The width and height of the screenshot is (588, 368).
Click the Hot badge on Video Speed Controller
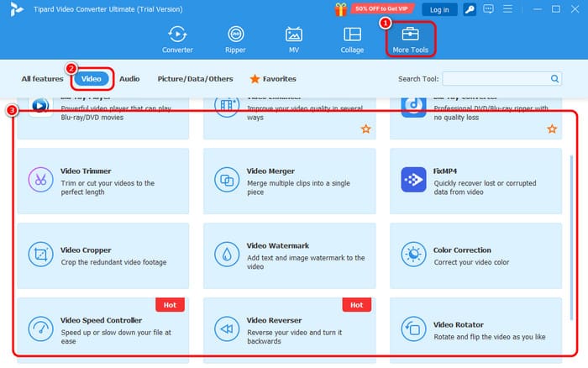click(x=170, y=305)
